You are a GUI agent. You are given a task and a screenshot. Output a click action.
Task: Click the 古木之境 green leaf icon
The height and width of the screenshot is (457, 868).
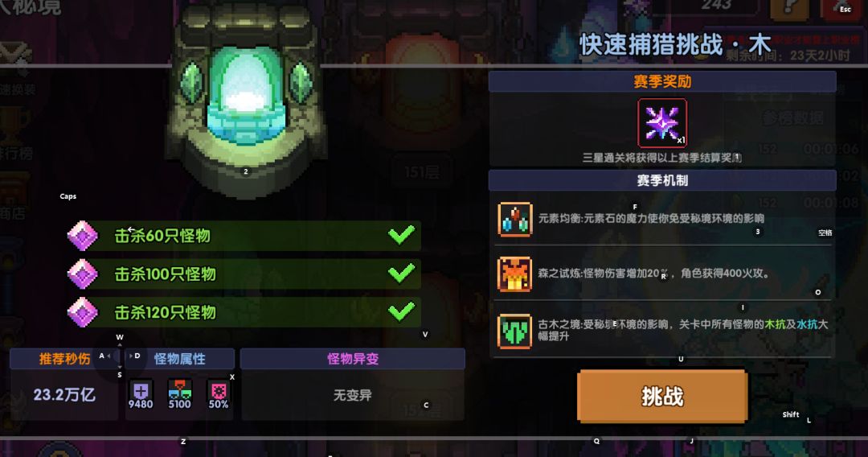tap(515, 331)
